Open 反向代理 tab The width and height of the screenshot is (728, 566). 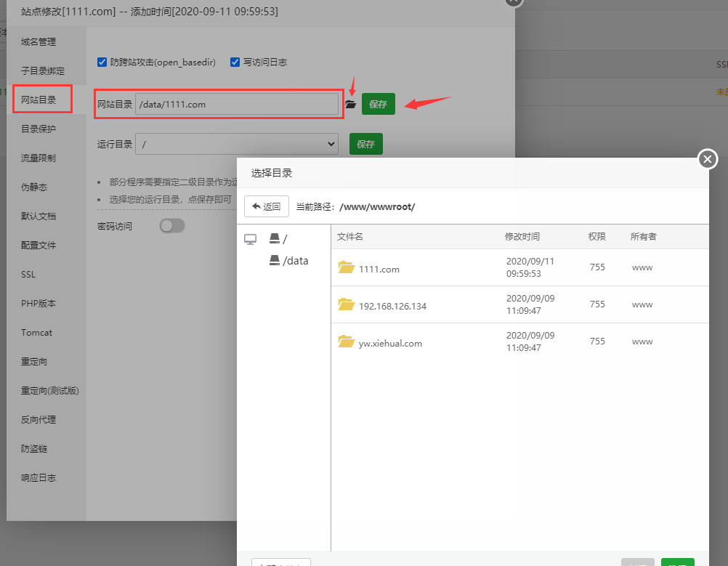pyautogui.click(x=39, y=420)
